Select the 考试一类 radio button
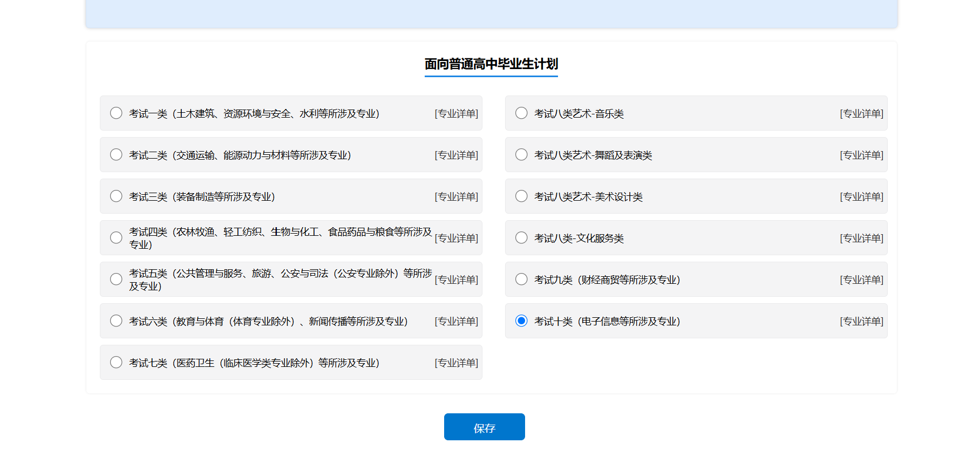 [x=116, y=113]
